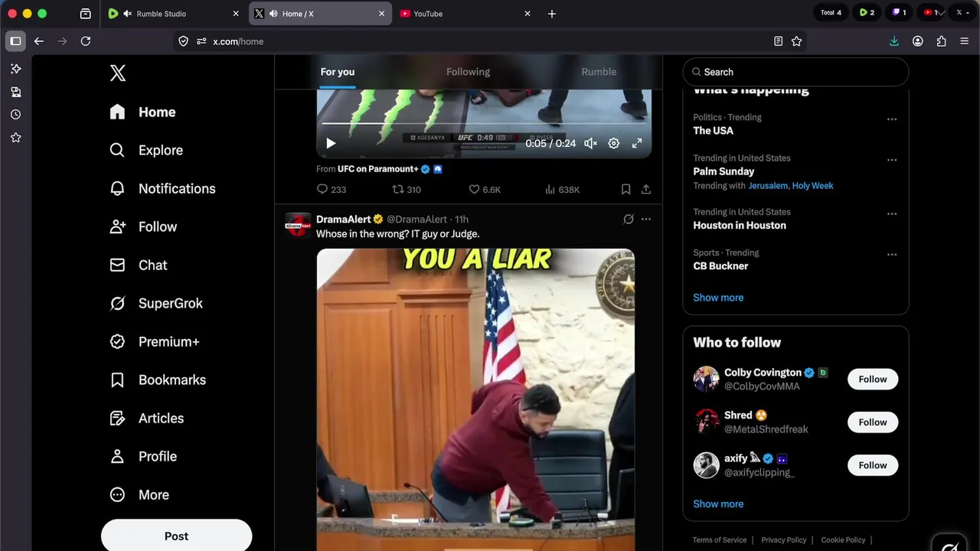Open the Terms of Service link
980x551 pixels.
click(720, 540)
